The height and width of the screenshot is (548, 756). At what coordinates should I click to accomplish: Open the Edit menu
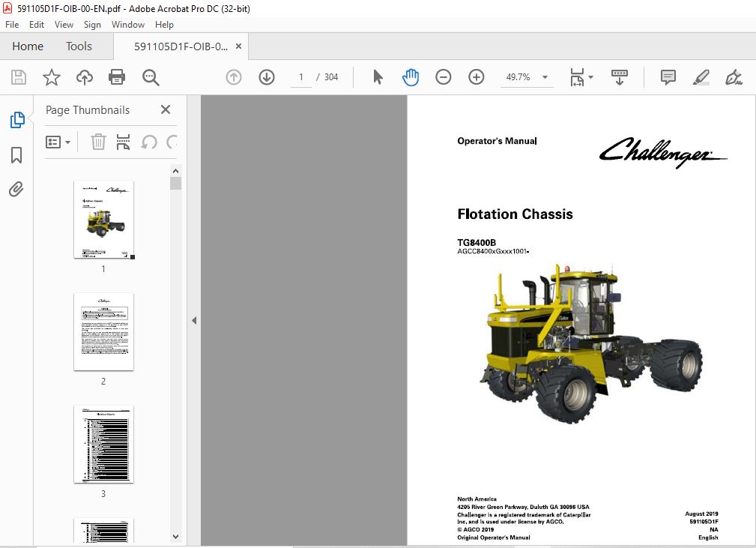pos(37,25)
